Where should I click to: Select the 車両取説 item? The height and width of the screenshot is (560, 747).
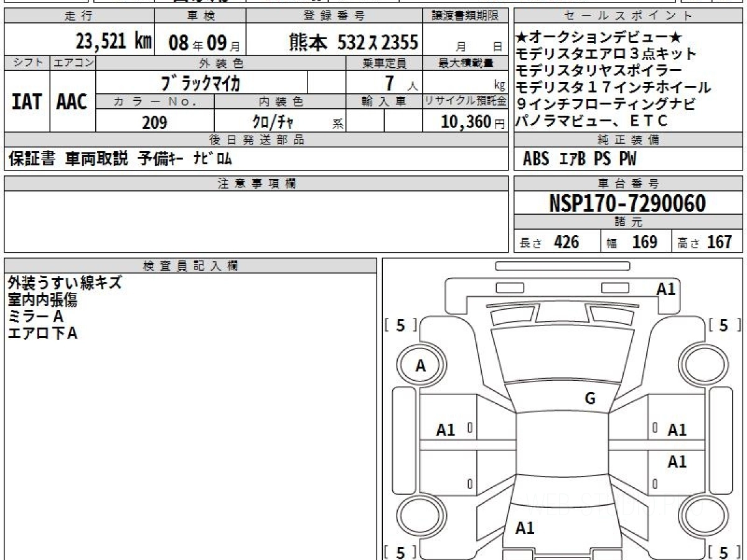pyautogui.click(x=96, y=159)
